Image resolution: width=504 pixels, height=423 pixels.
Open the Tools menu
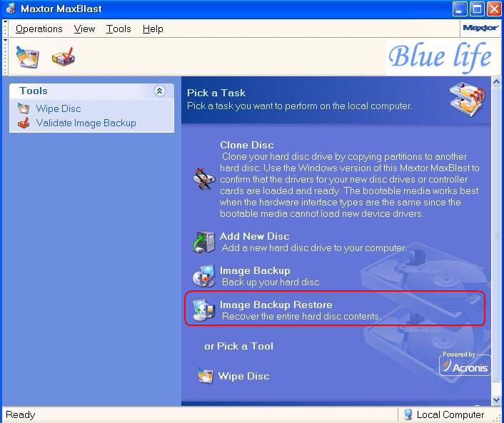(119, 29)
